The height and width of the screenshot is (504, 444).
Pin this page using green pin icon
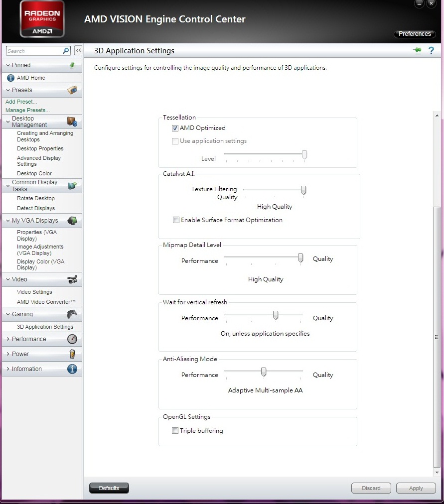coord(417,50)
